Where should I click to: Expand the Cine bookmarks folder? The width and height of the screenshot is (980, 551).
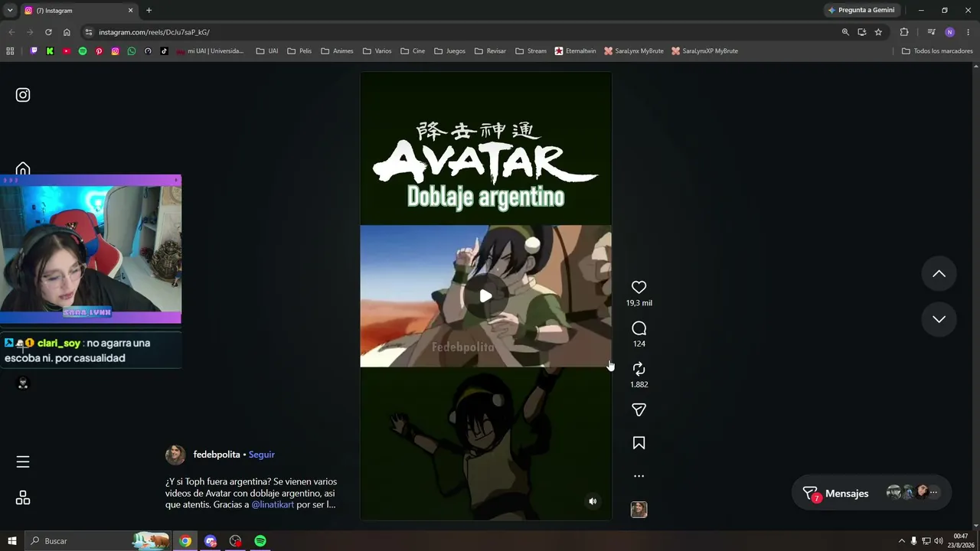pyautogui.click(x=413, y=51)
